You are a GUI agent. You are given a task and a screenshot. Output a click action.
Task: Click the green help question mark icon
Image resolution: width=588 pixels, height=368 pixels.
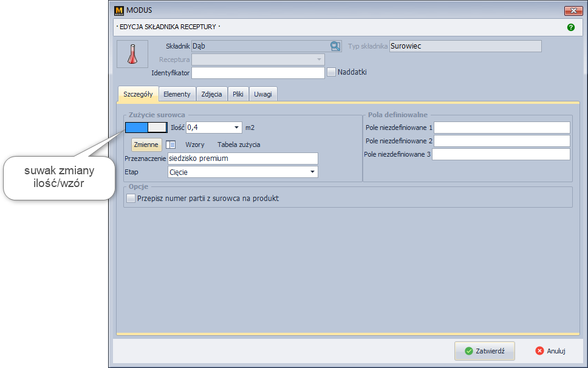coord(570,27)
